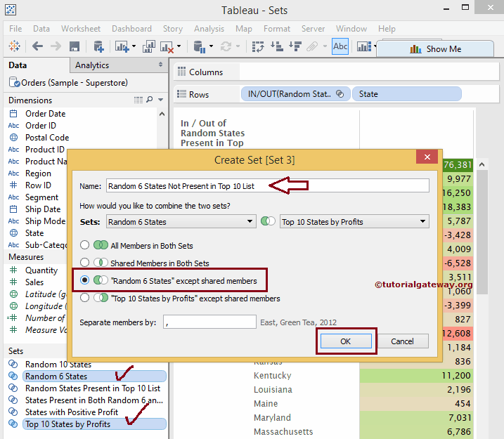Choose 'Shared Members in Both Sets' radio
504x439 pixels.
point(85,263)
